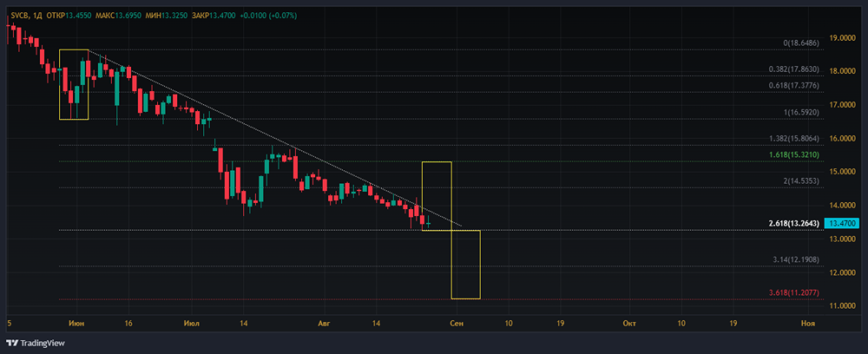Click the TradingView logo
Image resolution: width=868 pixels, height=354 pixels.
click(36, 343)
